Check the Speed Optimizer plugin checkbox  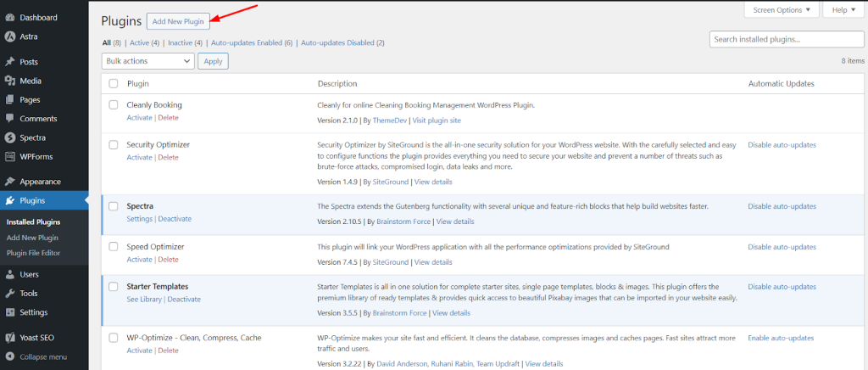pos(114,246)
